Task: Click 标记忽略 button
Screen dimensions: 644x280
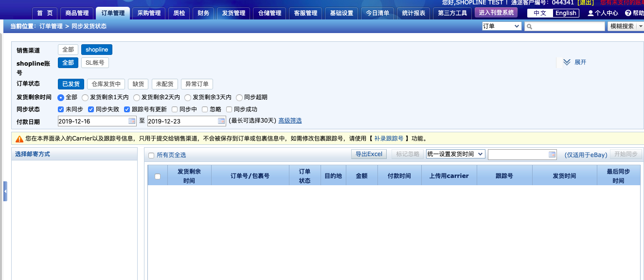Action: [x=408, y=154]
